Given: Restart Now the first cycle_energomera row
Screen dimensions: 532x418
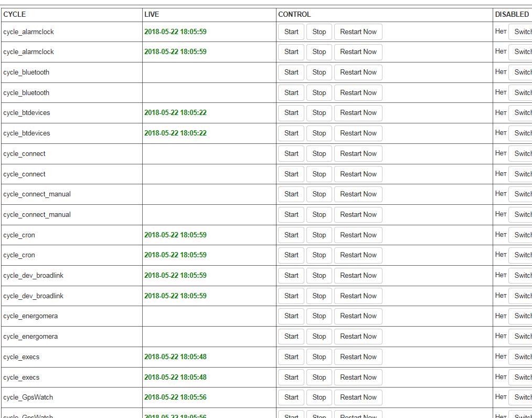Looking at the screenshot, I should pos(358,316).
